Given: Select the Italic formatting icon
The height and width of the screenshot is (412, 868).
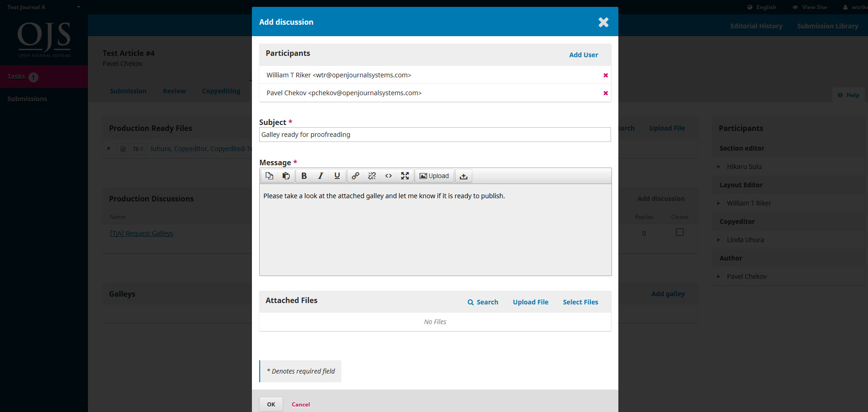Looking at the screenshot, I should 320,176.
